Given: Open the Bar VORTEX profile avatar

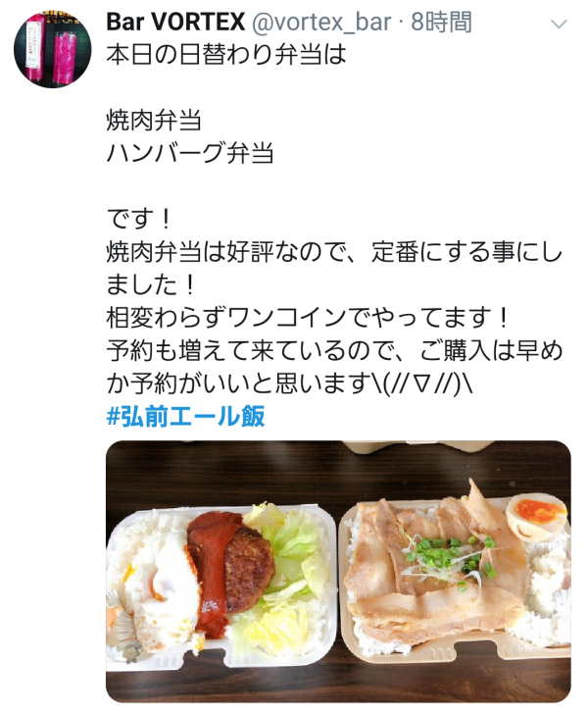Looking at the screenshot, I should pos(52,49).
